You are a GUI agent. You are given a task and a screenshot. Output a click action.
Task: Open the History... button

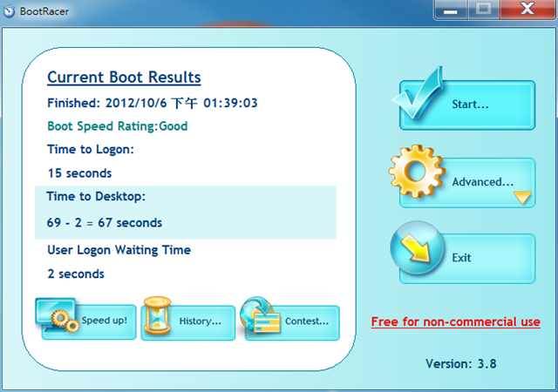pyautogui.click(x=188, y=322)
